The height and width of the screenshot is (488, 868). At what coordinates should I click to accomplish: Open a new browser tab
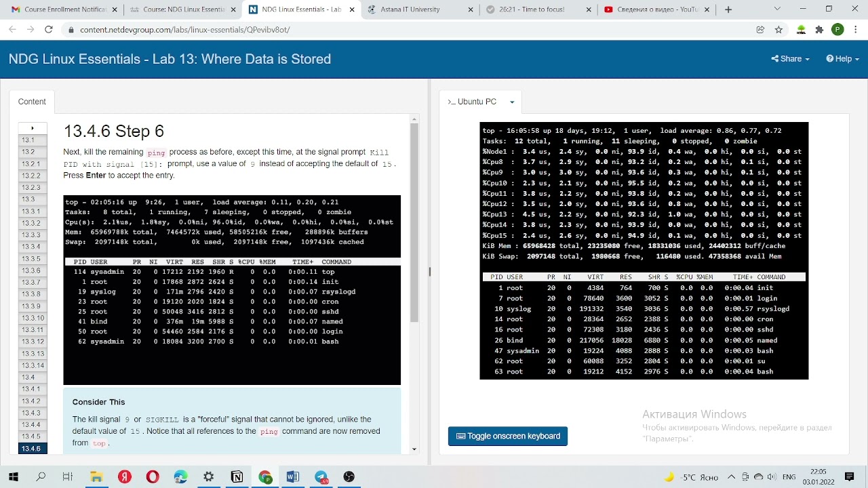coord(728,9)
